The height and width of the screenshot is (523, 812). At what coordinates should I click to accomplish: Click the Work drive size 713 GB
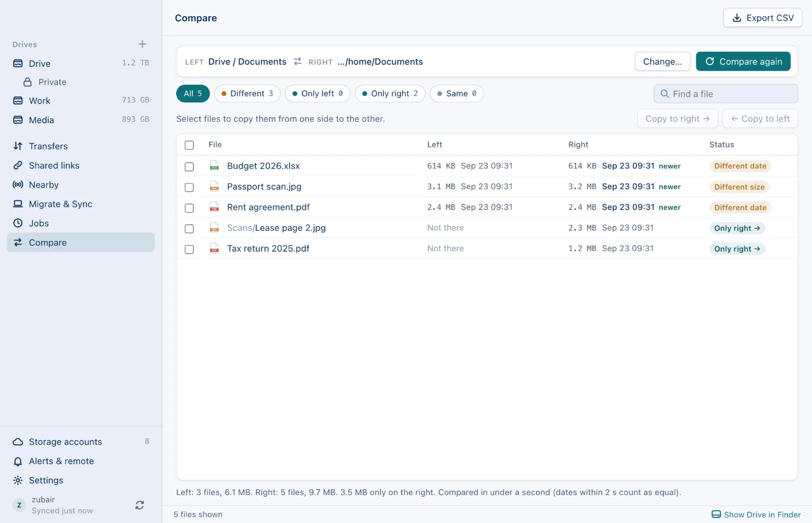click(x=136, y=100)
